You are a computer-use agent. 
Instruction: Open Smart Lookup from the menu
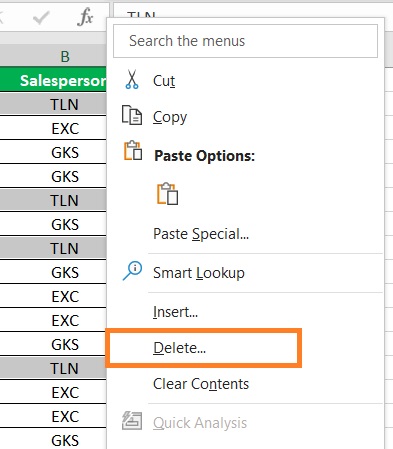pos(199,273)
